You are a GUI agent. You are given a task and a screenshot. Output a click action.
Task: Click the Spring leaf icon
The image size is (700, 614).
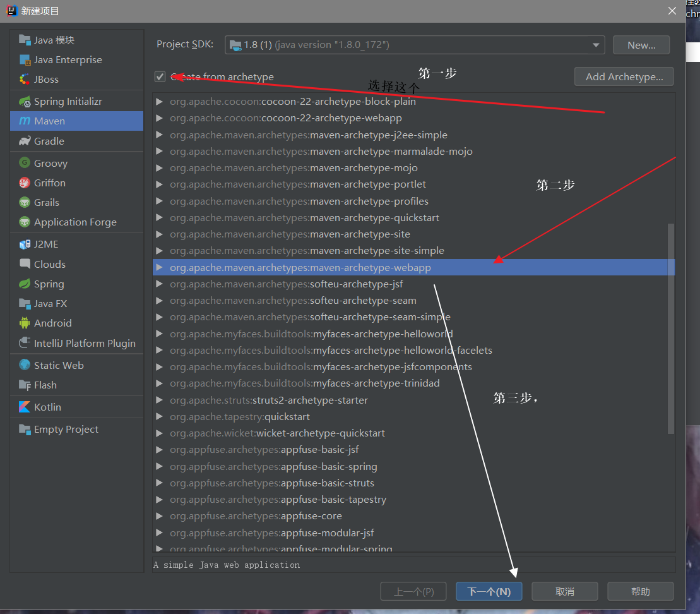25,284
